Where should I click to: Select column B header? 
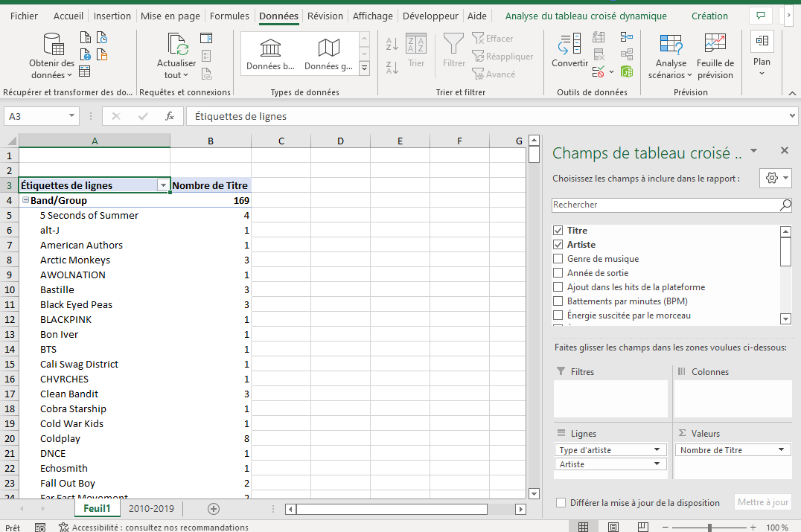211,141
